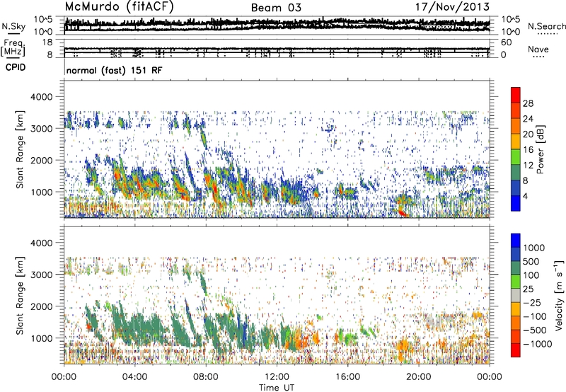Select Slant Range label of velocity panel
566x392 pixels.
[x=20, y=296]
